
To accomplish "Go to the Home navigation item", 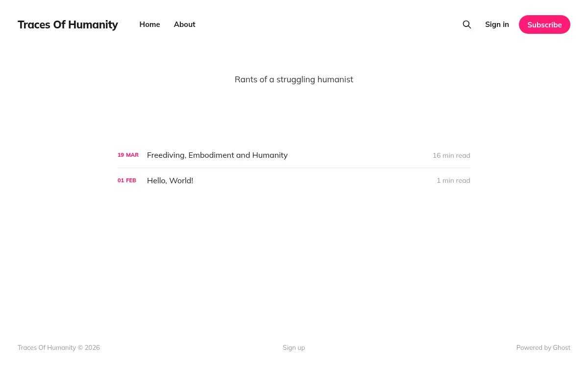I will (x=149, y=24).
